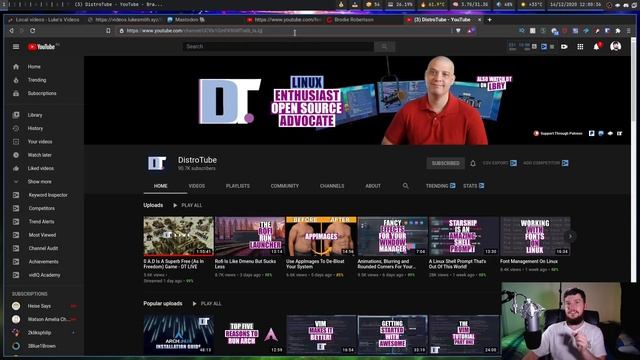Open Subscriptions in the sidebar
This screenshot has height=360, width=640.
pyautogui.click(x=43, y=93)
